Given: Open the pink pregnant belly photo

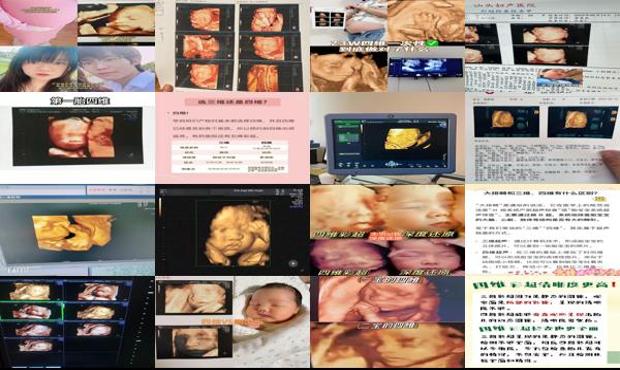Looking at the screenshot, I should point(38,22).
